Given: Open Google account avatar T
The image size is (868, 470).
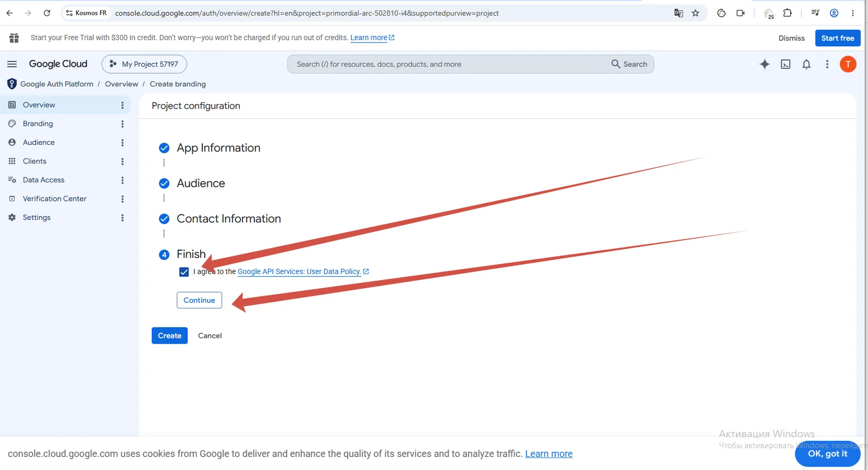Looking at the screenshot, I should tap(848, 64).
